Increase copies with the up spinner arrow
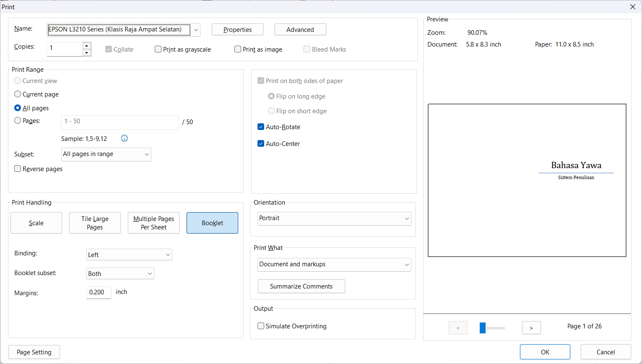 coord(86,46)
